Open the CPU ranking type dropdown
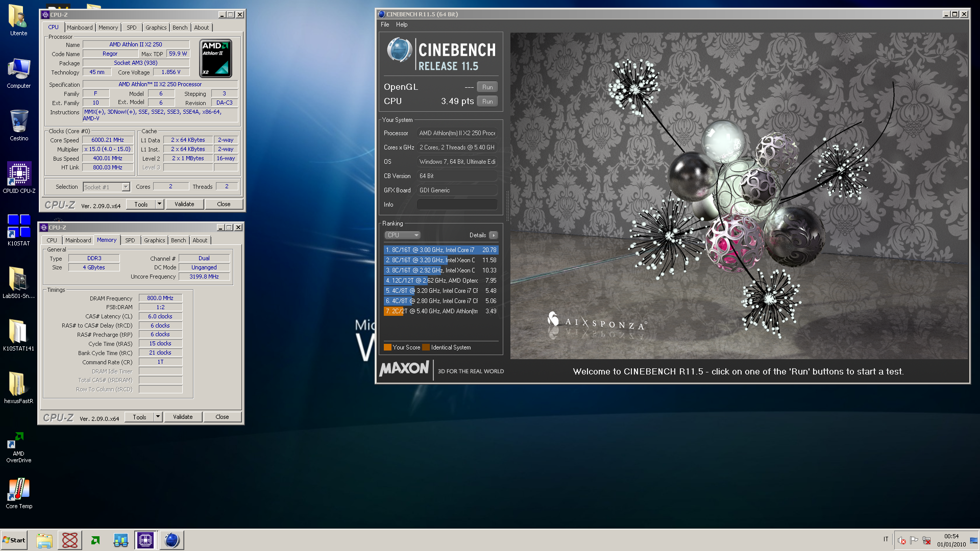 [402, 235]
